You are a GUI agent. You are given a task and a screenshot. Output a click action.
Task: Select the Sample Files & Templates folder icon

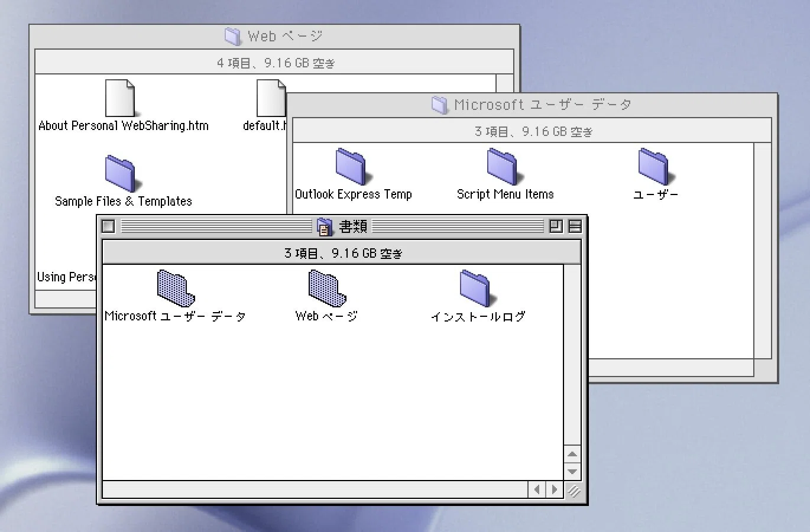coord(123,174)
